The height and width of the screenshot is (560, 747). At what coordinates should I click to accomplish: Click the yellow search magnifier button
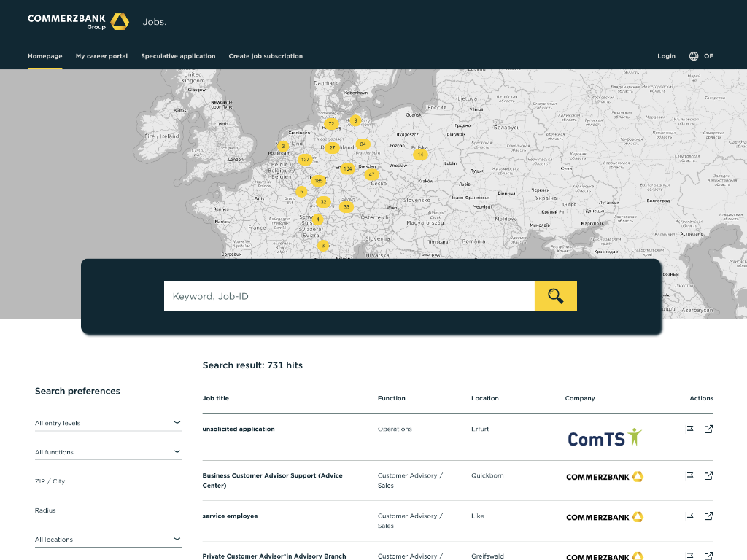(555, 295)
